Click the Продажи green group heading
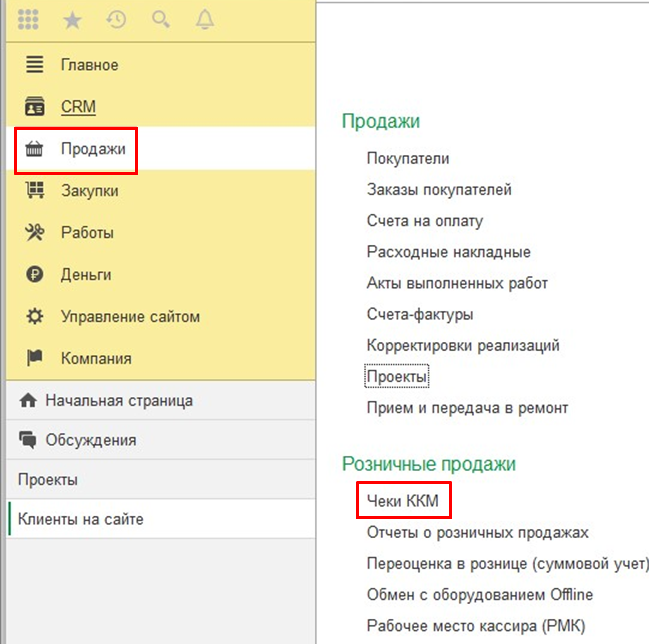This screenshot has width=649, height=644. [x=380, y=122]
